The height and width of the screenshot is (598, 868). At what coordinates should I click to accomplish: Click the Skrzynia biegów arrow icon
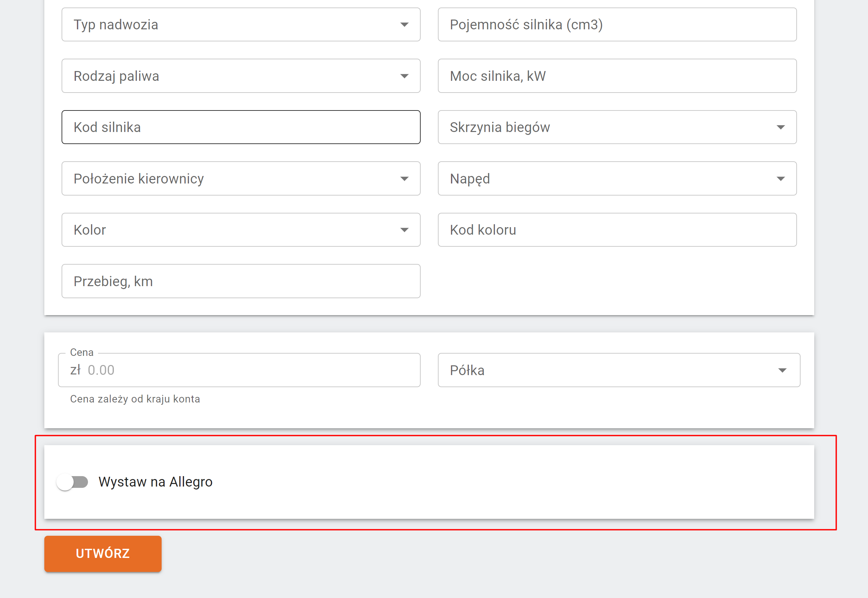point(780,127)
